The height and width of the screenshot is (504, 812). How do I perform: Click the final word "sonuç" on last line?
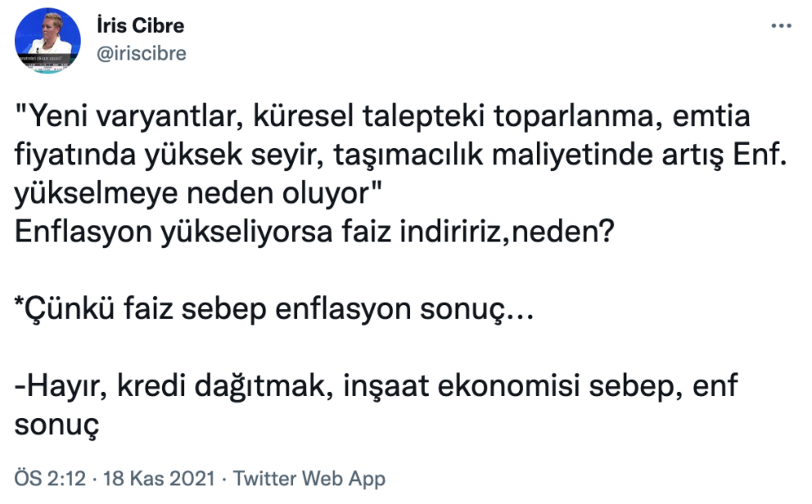pos(57,425)
